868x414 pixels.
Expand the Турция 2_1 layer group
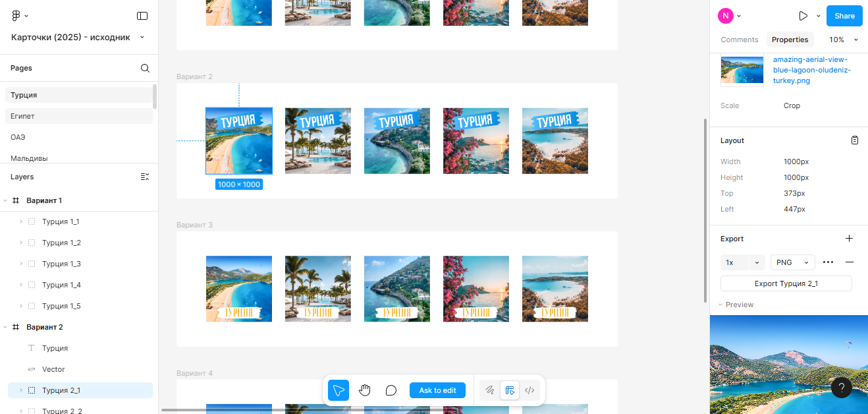click(21, 390)
